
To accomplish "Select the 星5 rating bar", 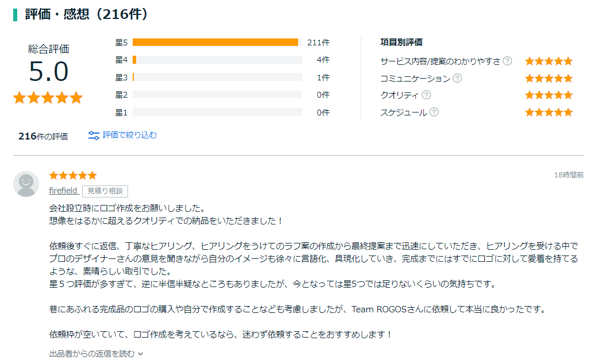I will pyautogui.click(x=217, y=42).
